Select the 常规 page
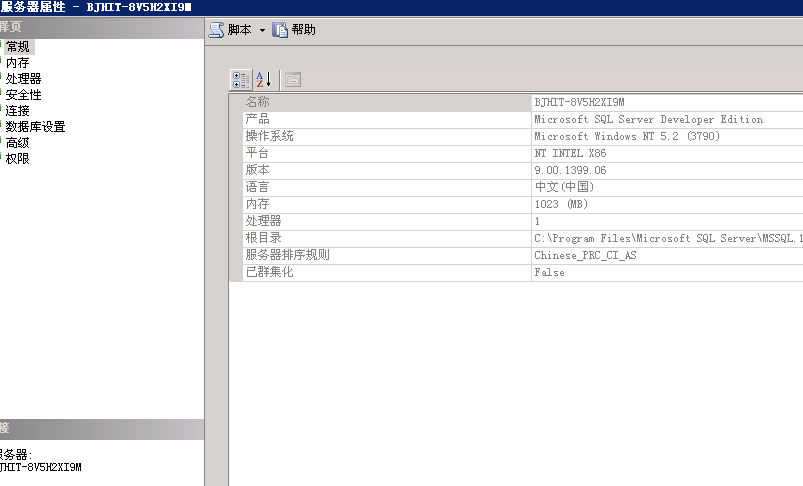 click(x=18, y=47)
